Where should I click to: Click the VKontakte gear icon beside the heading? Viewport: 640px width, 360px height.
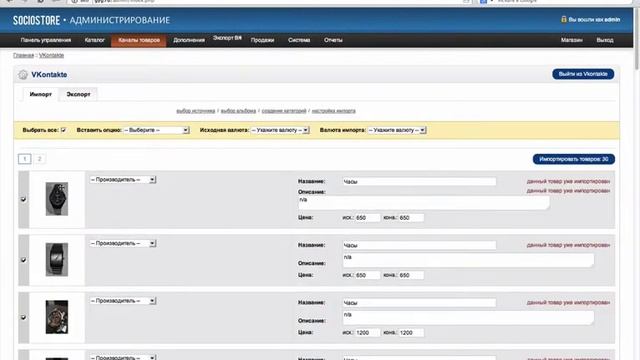pos(23,75)
